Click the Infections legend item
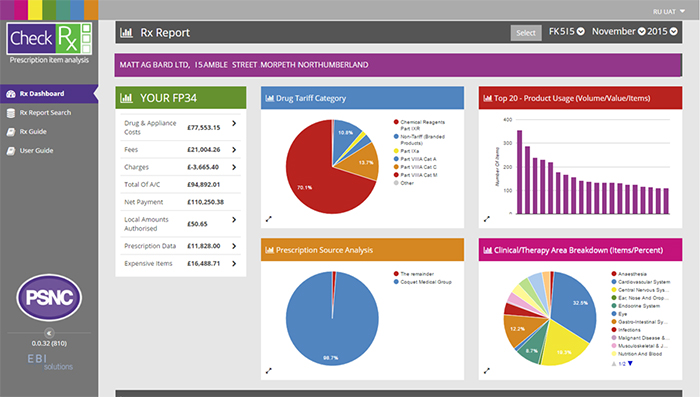Viewport: 700px width, 397px height. click(x=626, y=330)
